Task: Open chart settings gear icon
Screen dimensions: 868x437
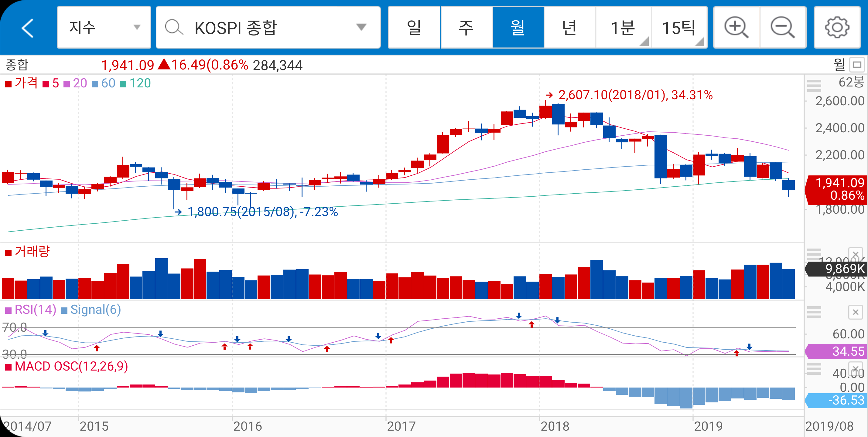Action: pos(837,28)
